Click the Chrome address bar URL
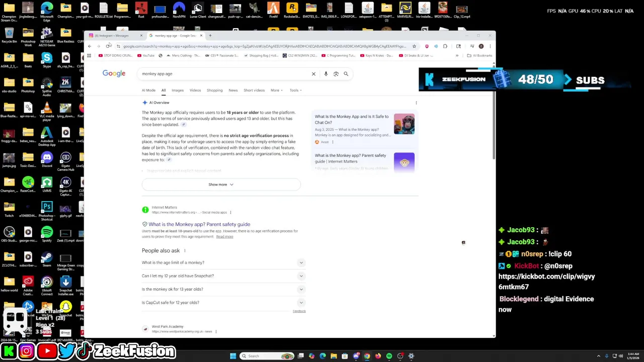This screenshot has height=362, width=644. 264,46
